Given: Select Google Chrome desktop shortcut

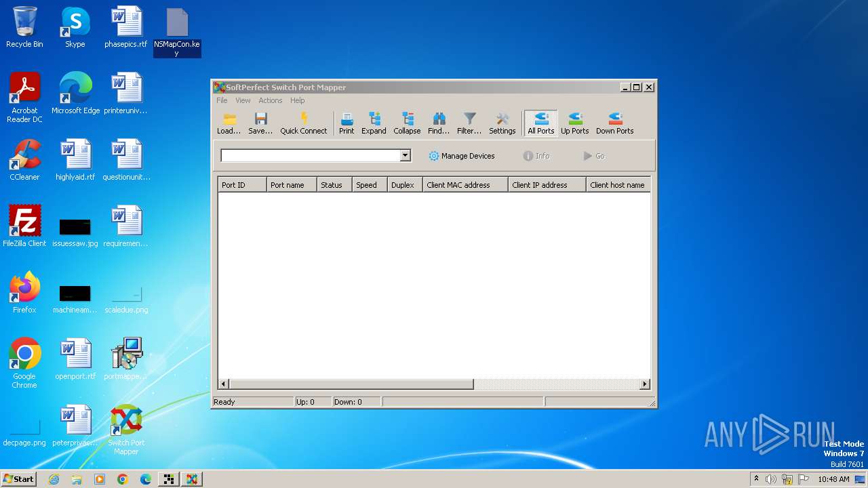Looking at the screenshot, I should [24, 363].
